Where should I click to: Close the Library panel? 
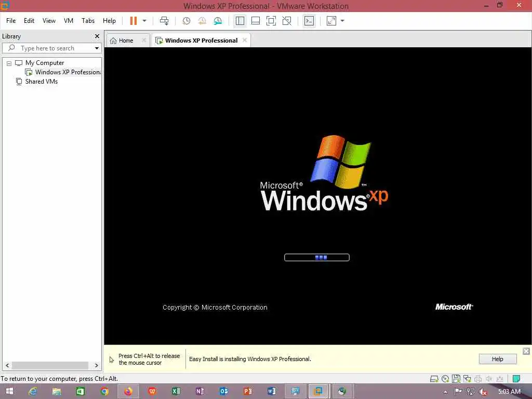pyautogui.click(x=97, y=36)
